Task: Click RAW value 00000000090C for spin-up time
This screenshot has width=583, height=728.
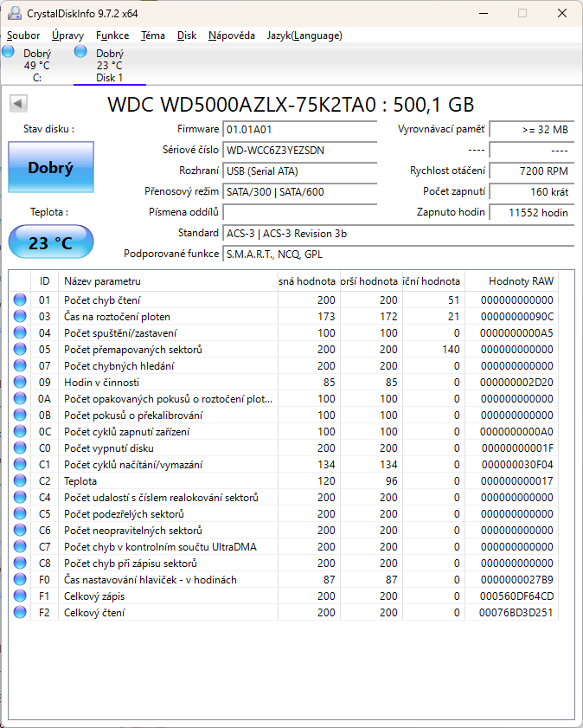Action: (516, 316)
